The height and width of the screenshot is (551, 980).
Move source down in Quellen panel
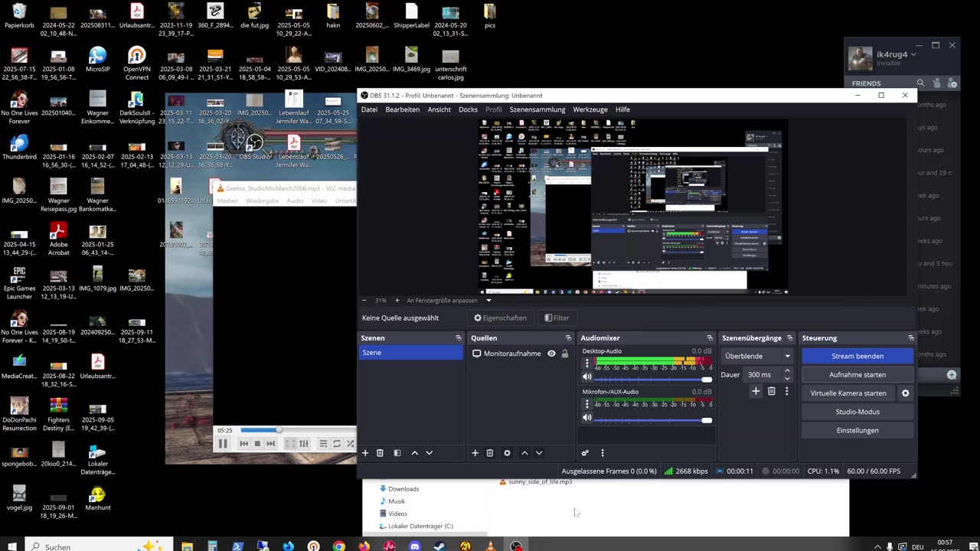click(x=539, y=453)
